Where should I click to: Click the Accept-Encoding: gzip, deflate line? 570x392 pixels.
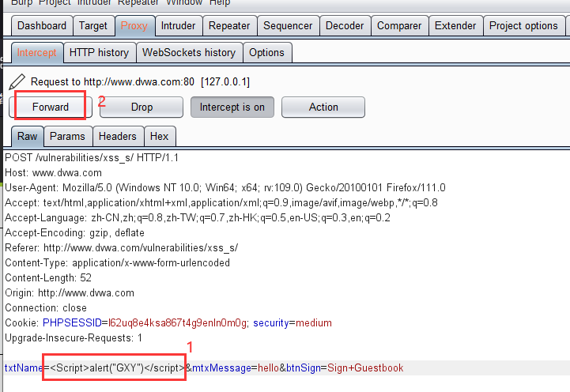[x=74, y=233]
